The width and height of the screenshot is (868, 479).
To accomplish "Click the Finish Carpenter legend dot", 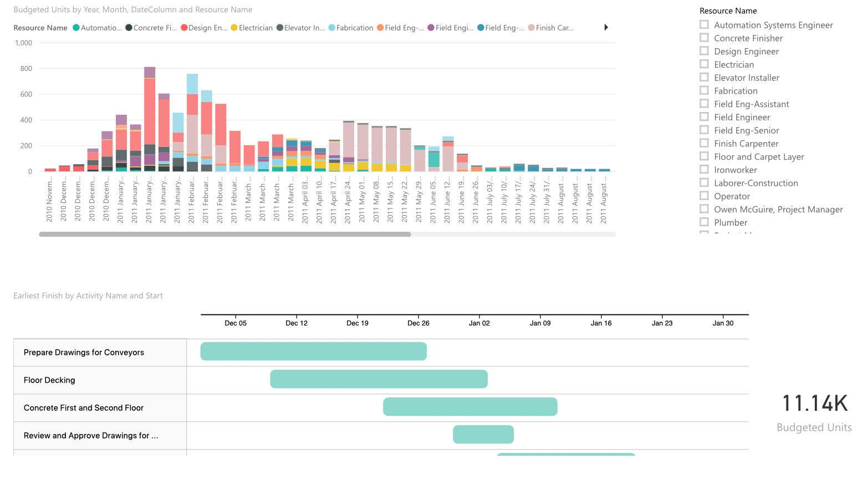I will coord(531,28).
